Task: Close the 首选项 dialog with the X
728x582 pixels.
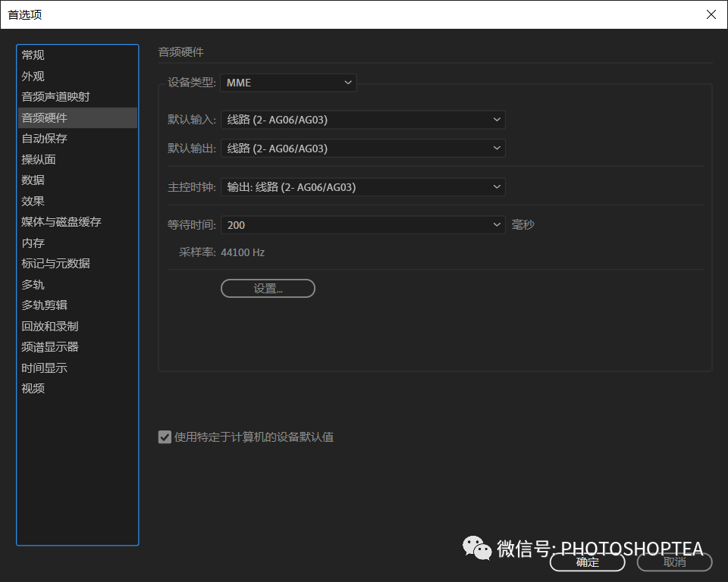Action: [711, 14]
